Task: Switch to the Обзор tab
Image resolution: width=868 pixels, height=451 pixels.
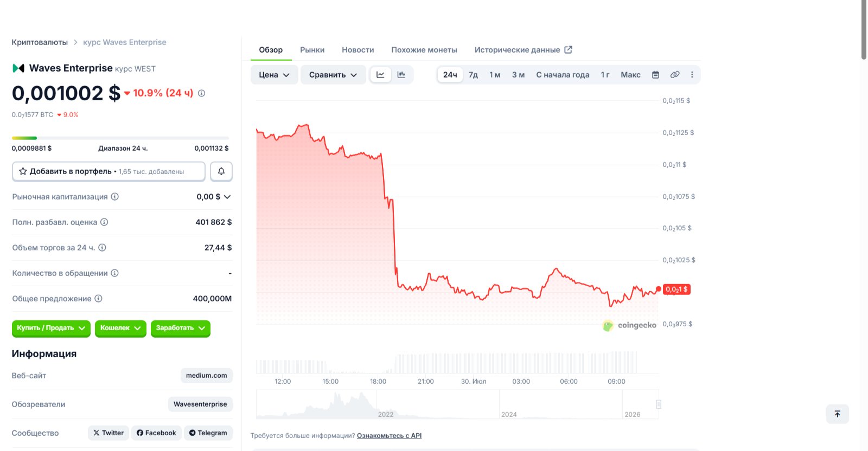Action: [x=271, y=50]
